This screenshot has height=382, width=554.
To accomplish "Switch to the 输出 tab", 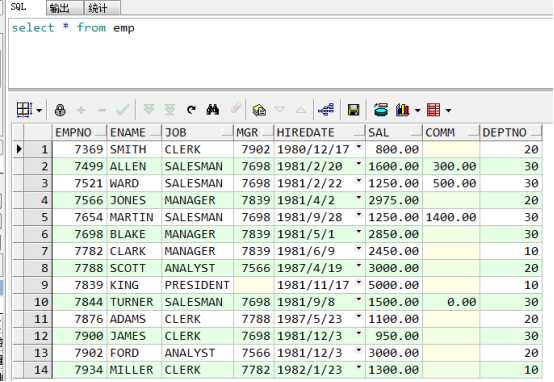I will point(65,8).
